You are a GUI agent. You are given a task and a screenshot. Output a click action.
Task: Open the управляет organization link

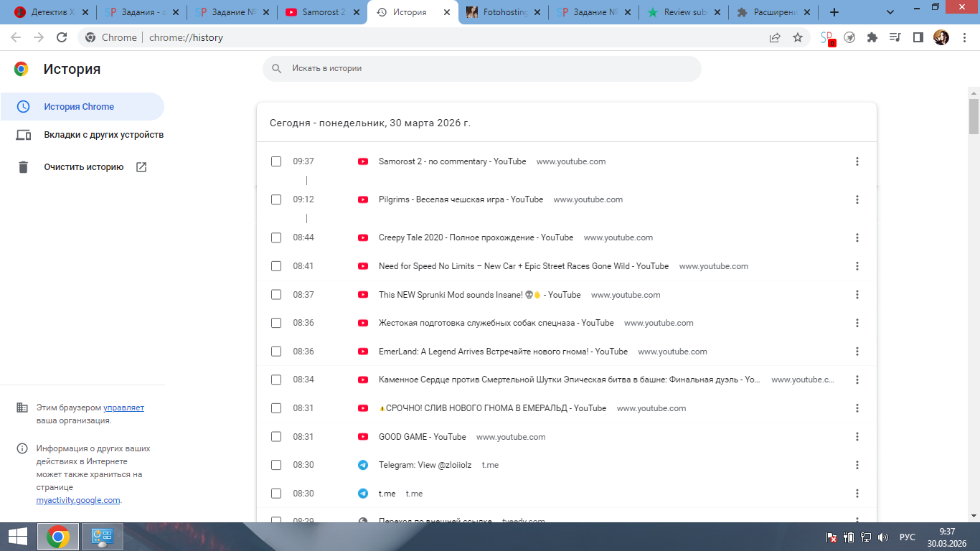123,408
